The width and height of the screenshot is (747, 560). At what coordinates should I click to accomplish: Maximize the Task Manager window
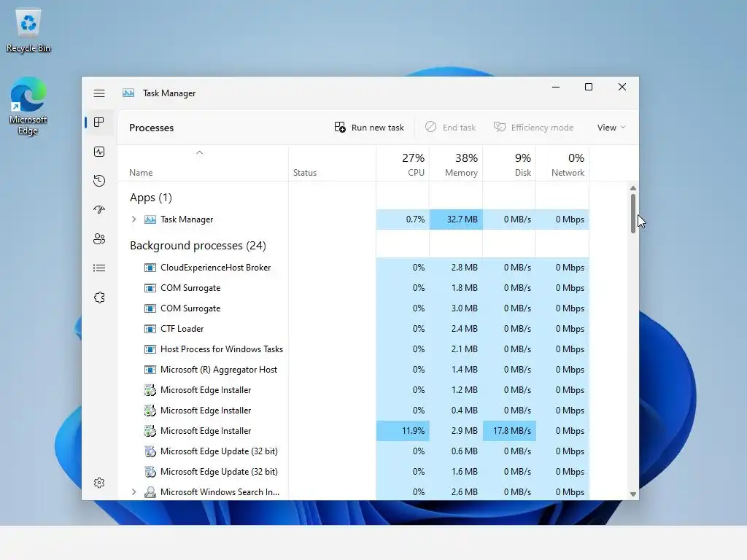coord(589,87)
